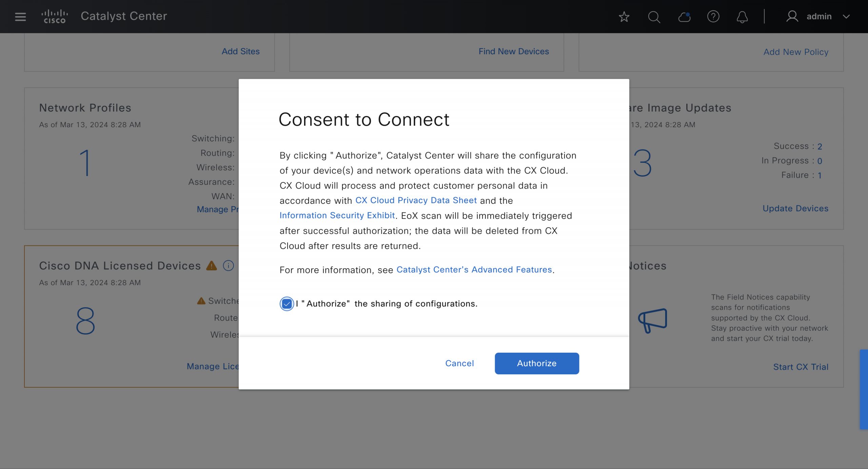Open the hamburger navigation menu
The height and width of the screenshot is (469, 868).
click(20, 17)
